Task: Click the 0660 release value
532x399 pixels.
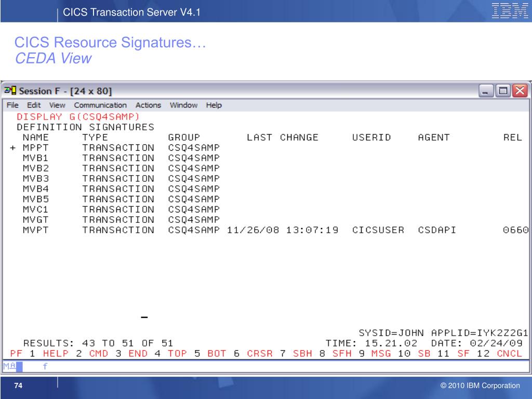Action: [x=516, y=230]
